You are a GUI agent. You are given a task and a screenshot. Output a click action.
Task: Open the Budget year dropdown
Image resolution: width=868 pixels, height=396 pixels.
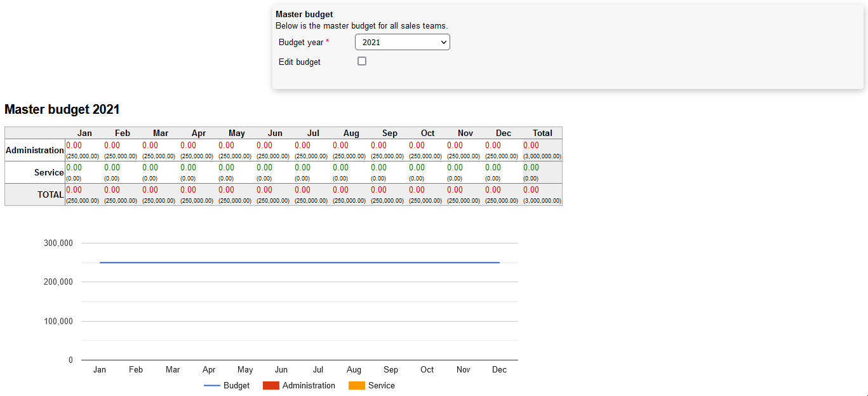click(402, 42)
